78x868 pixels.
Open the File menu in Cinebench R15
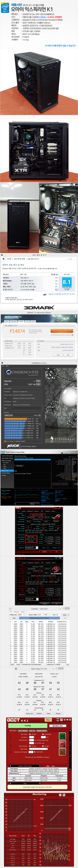pos(3,366)
